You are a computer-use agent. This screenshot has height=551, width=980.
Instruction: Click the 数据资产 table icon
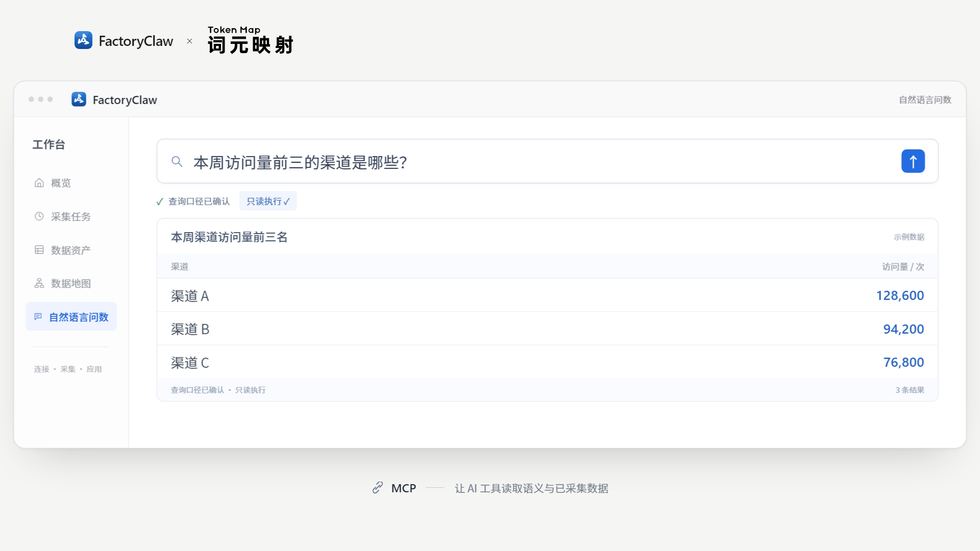(x=39, y=250)
